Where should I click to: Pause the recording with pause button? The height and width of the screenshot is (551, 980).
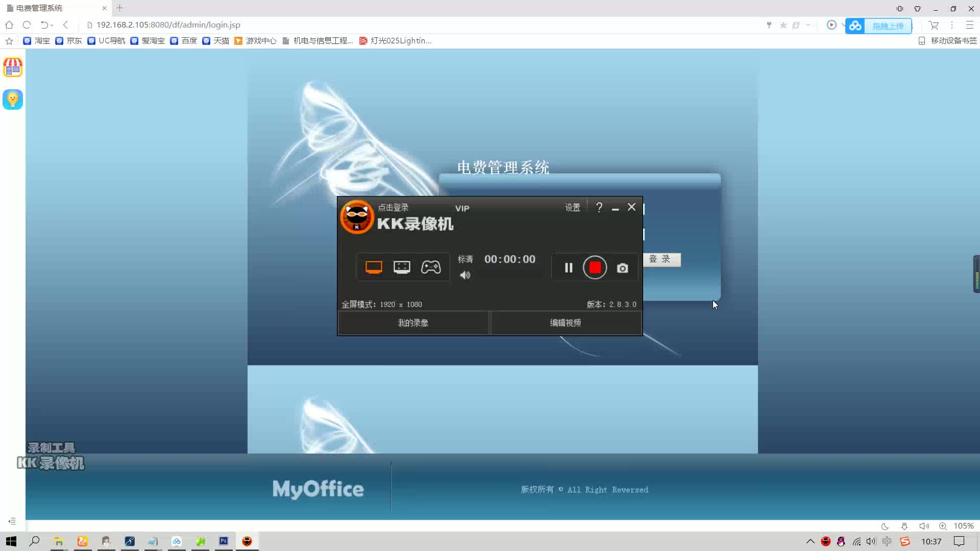click(568, 267)
